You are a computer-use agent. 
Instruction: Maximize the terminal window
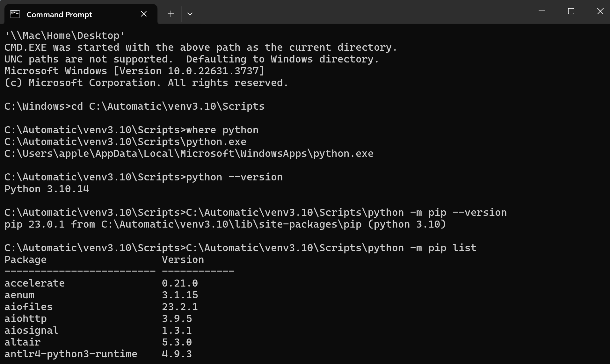click(x=571, y=11)
